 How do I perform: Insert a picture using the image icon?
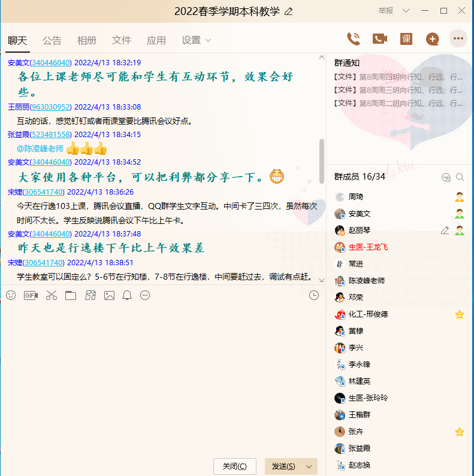[x=109, y=295]
